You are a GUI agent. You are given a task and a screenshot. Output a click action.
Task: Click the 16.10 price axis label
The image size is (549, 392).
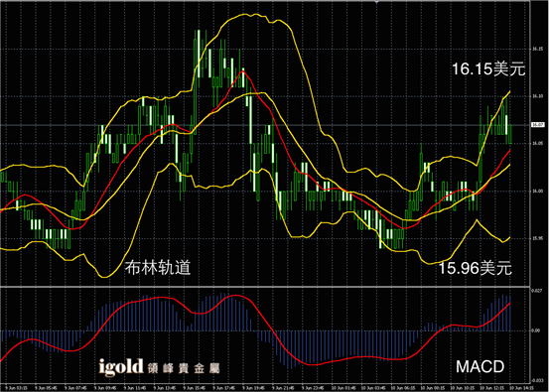(537, 96)
